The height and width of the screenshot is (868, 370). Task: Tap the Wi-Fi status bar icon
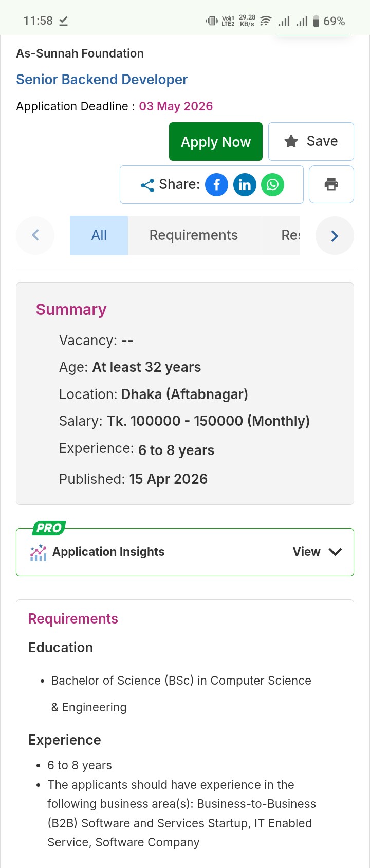click(266, 21)
